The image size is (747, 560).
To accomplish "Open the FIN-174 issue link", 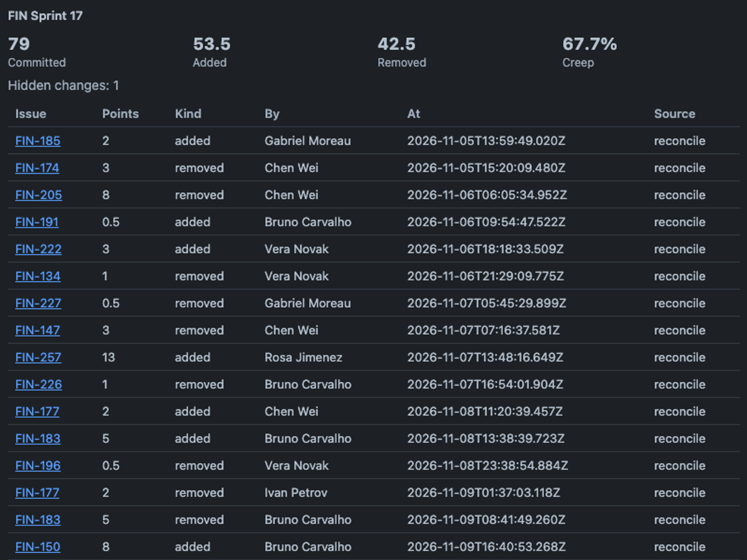I will coord(37,168).
